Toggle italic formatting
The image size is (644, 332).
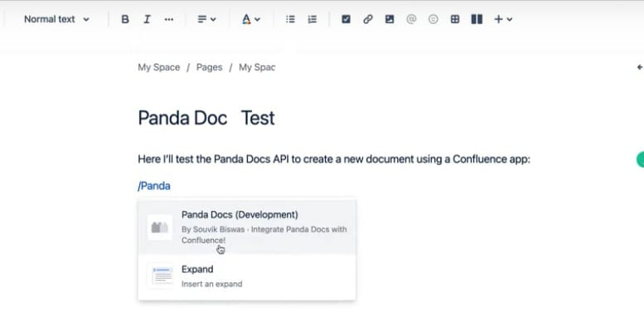147,19
